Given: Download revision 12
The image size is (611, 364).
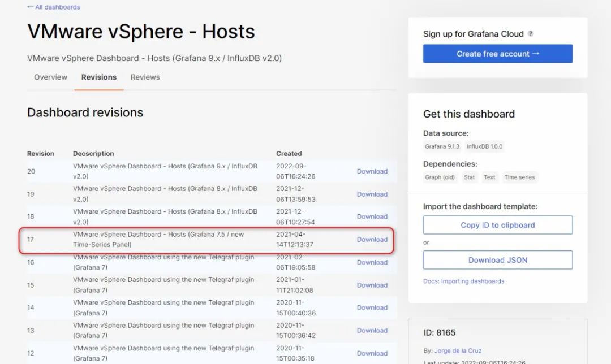Looking at the screenshot, I should click(x=372, y=353).
